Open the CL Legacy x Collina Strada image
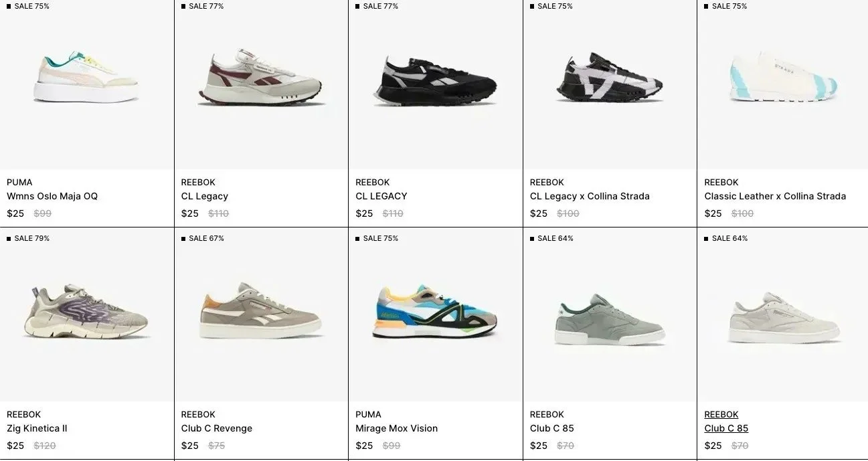This screenshot has height=461, width=868. pos(610,77)
